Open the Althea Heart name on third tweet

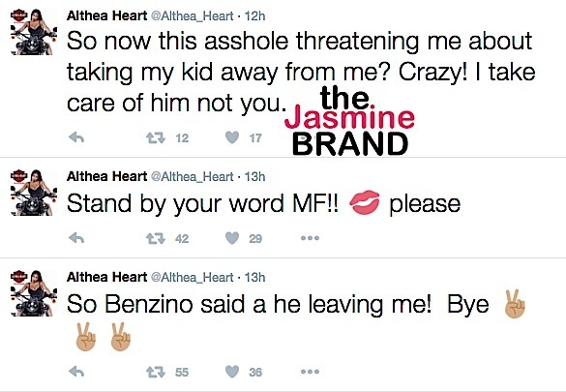click(x=106, y=277)
